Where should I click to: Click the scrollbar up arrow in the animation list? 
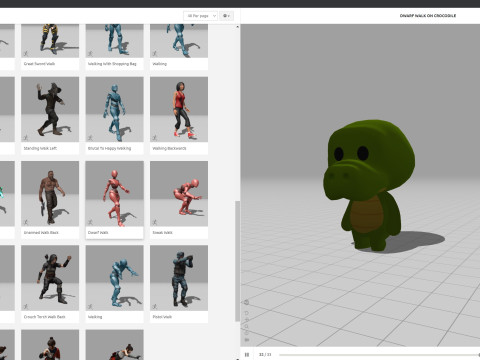click(x=237, y=27)
